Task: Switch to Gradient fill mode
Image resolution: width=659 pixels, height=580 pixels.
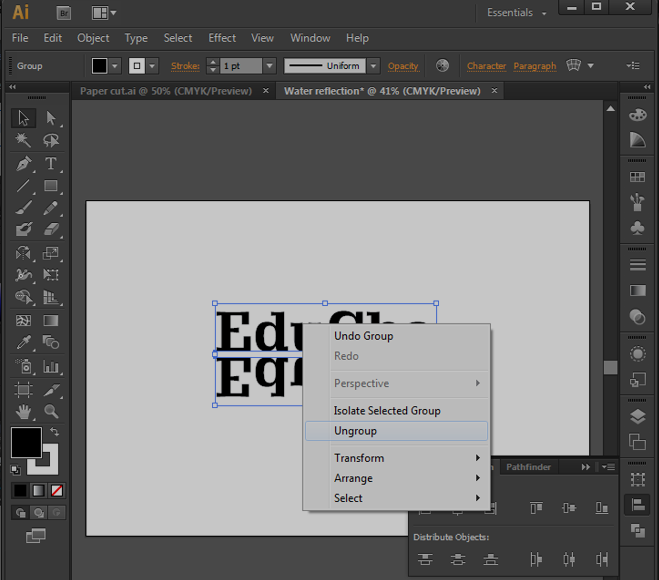Action: 38,491
